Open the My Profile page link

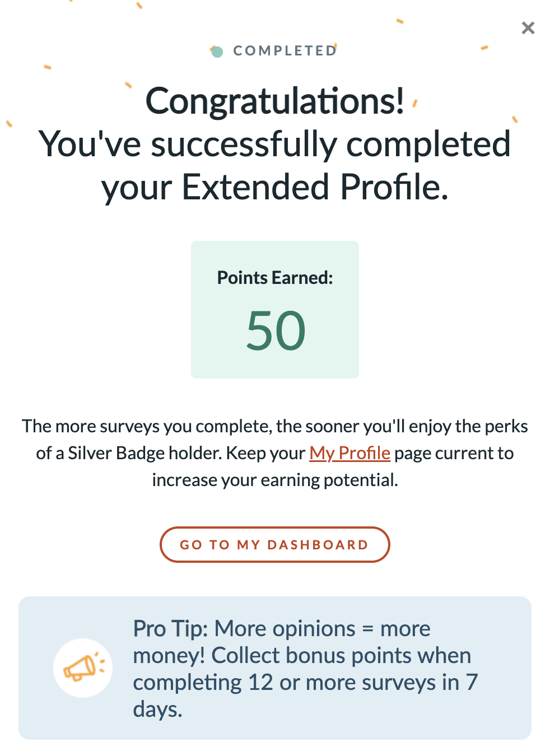349,452
